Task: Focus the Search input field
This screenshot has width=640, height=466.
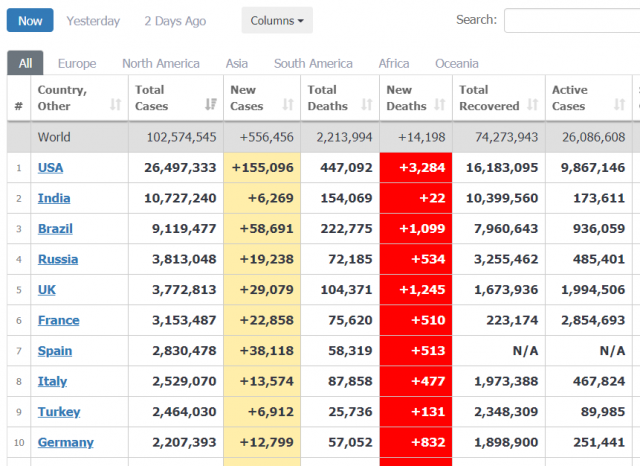Action: click(x=572, y=20)
